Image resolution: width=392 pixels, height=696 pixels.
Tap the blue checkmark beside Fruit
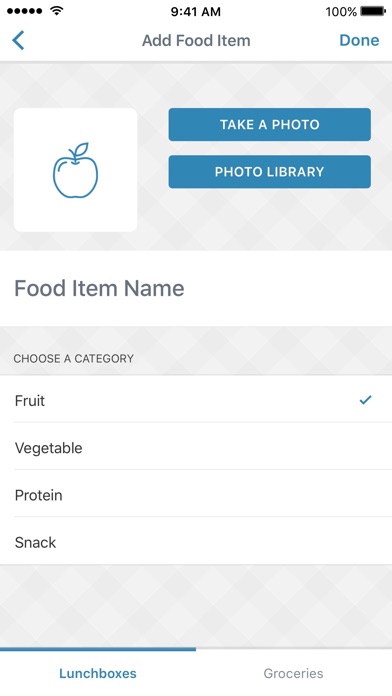click(x=365, y=400)
